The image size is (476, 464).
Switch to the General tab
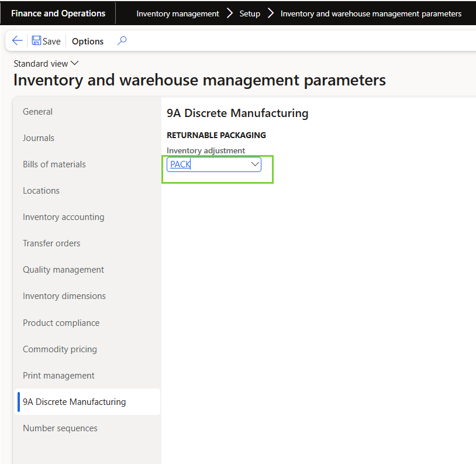pos(37,112)
